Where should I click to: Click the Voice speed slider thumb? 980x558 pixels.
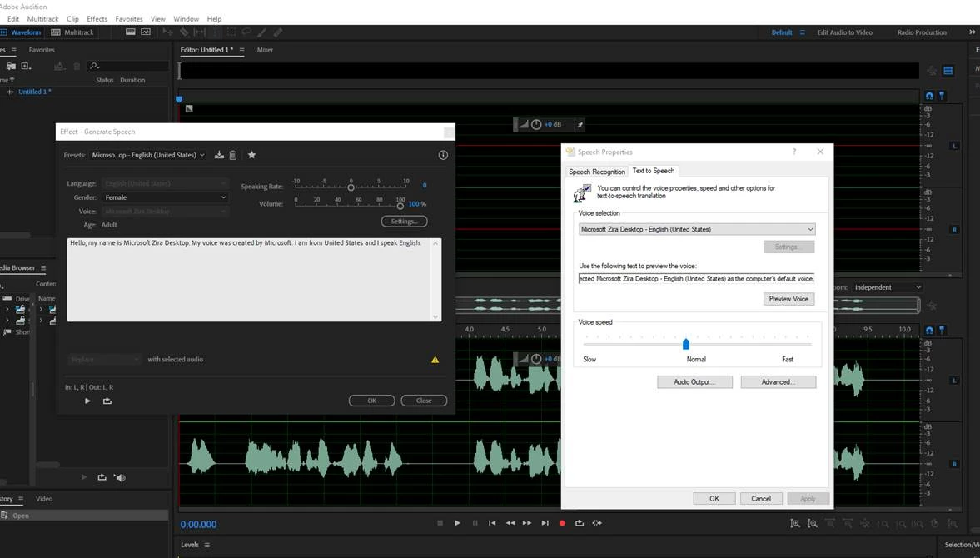pos(685,344)
